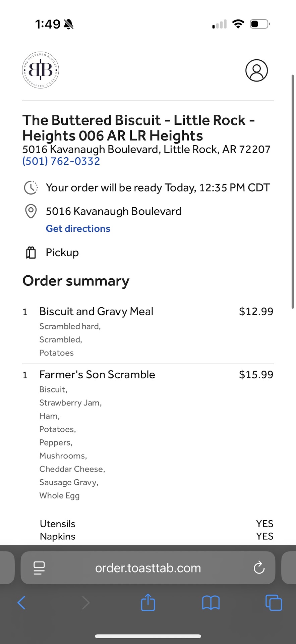This screenshot has width=296, height=644.
Task: Open Safari page settings reader icon
Action: click(x=39, y=568)
